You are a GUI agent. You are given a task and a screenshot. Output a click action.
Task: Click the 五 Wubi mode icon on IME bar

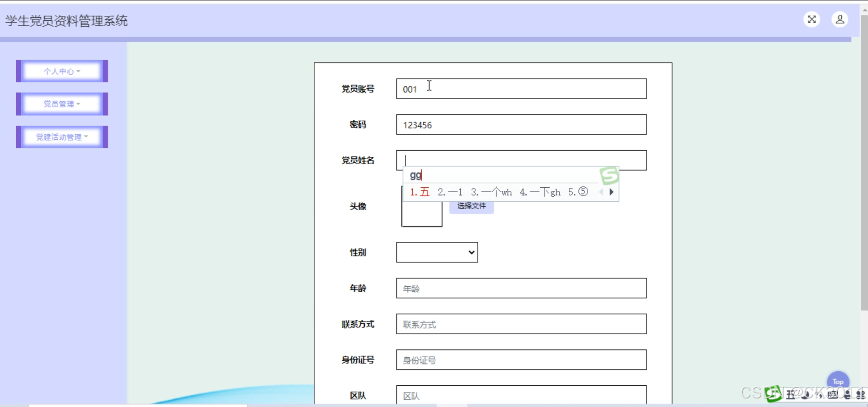(791, 395)
